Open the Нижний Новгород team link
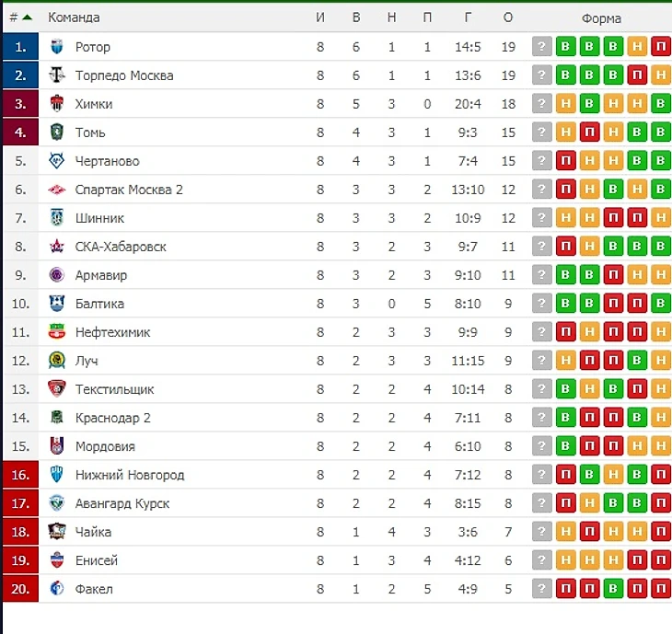This screenshot has height=634, width=672. (130, 475)
